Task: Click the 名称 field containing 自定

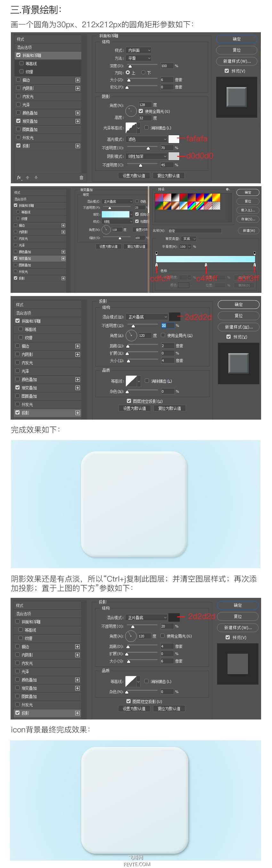Action: [194, 231]
